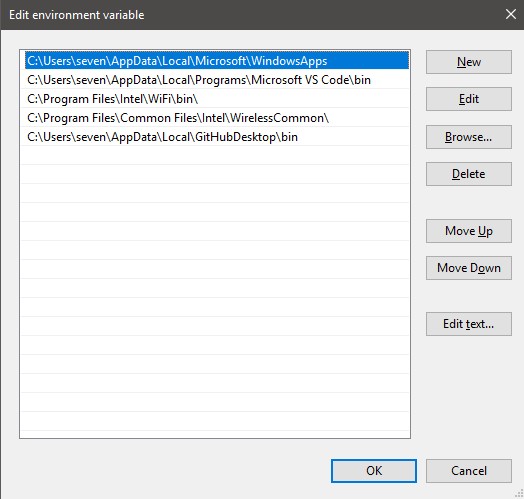Select the WindowsApps path entry
The height and width of the screenshot is (499, 524).
pyautogui.click(x=217, y=60)
